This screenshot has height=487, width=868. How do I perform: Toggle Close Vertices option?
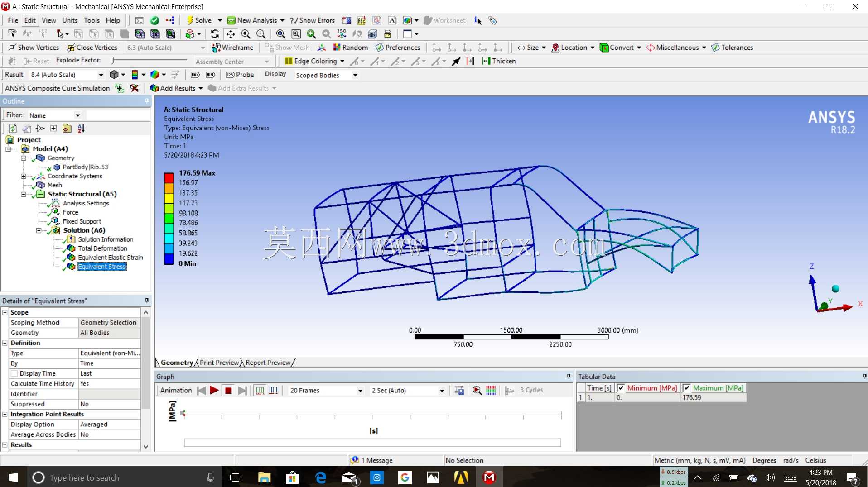tap(92, 48)
